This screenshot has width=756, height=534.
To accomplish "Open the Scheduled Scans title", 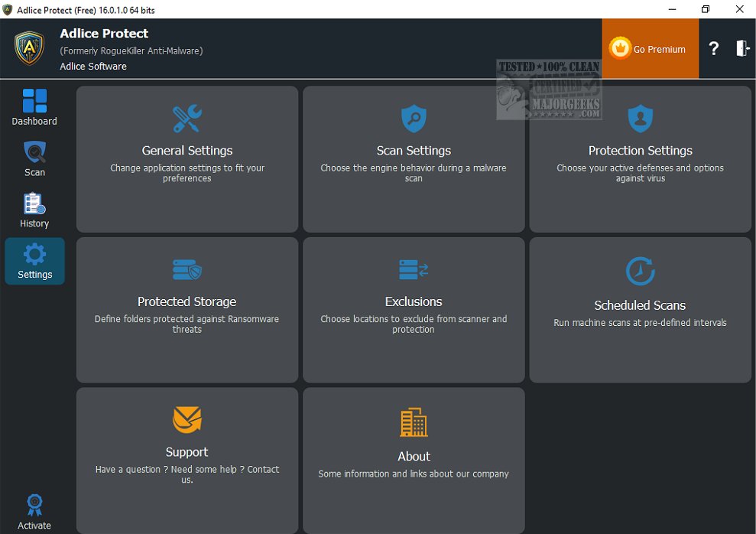I will click(640, 305).
